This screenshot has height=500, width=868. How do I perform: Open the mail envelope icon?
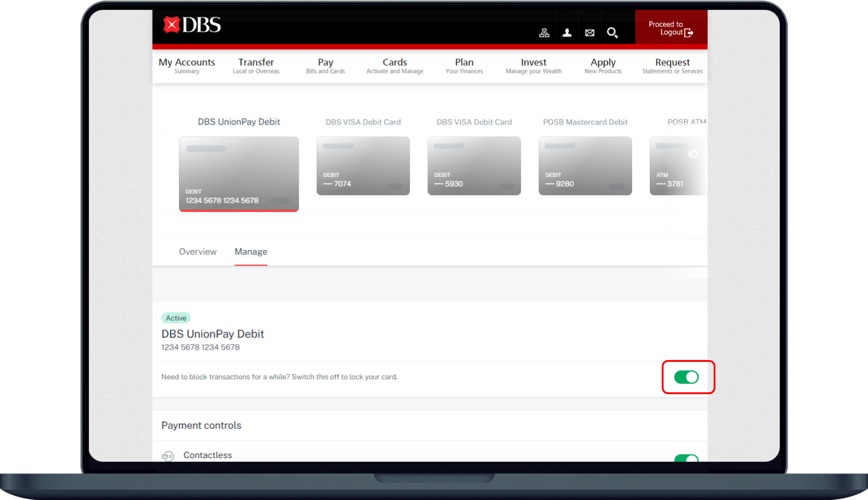pos(590,33)
